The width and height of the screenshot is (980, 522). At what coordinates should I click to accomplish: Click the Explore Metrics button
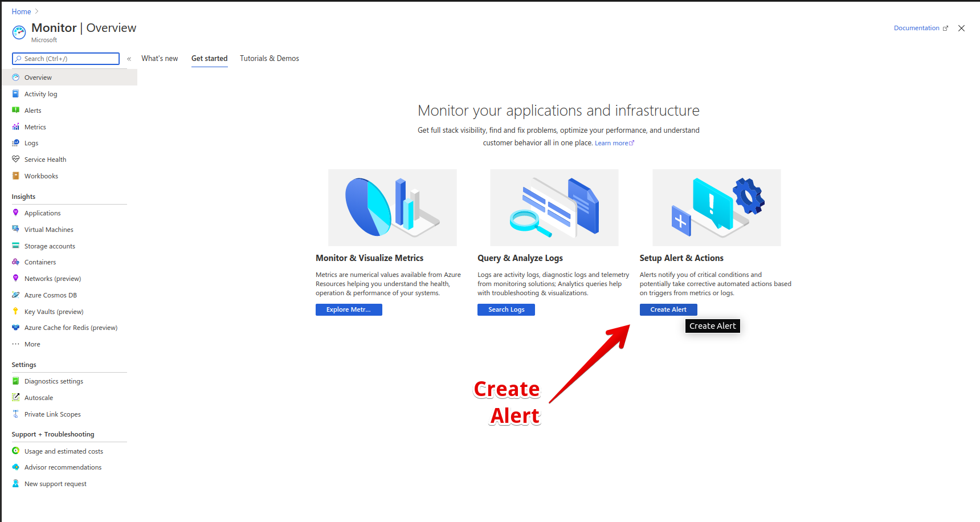tap(349, 309)
